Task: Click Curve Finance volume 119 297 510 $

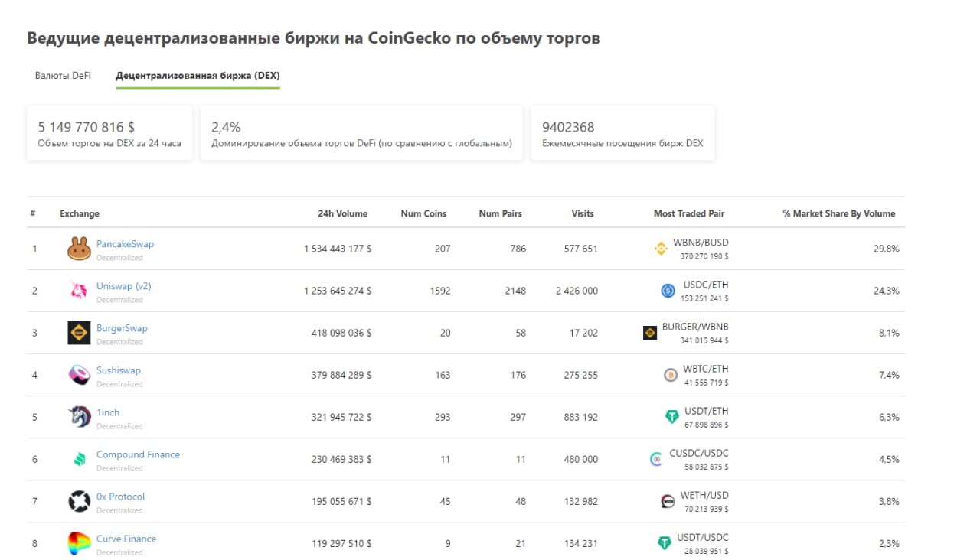Action: [341, 543]
